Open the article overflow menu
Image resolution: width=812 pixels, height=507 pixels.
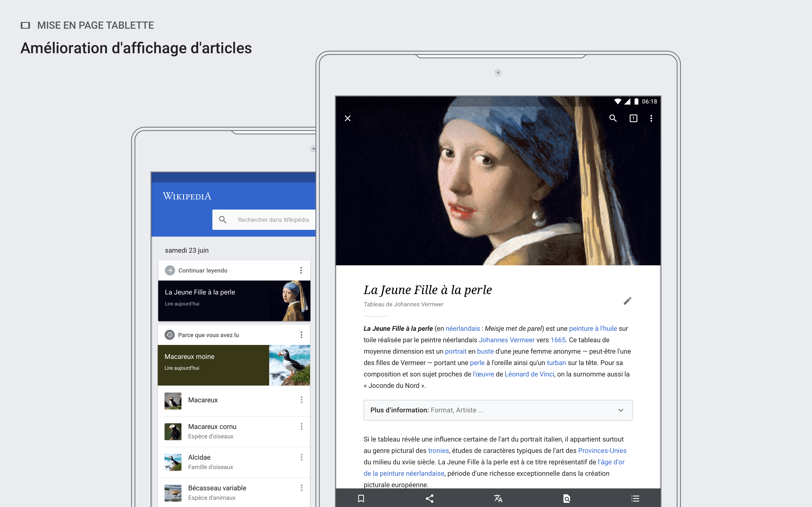point(651,118)
